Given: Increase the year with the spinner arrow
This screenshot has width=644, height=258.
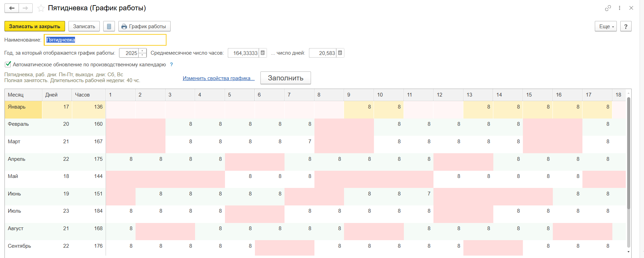Looking at the screenshot, I should click(142, 51).
